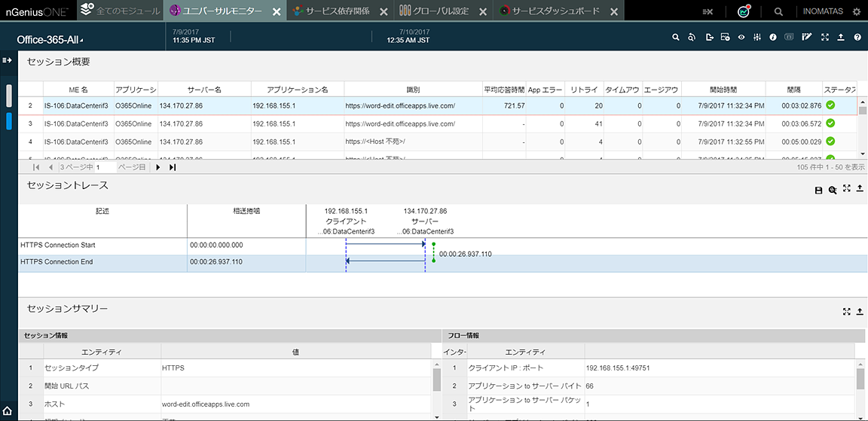Click the page number input field
868x421 pixels.
click(105, 167)
